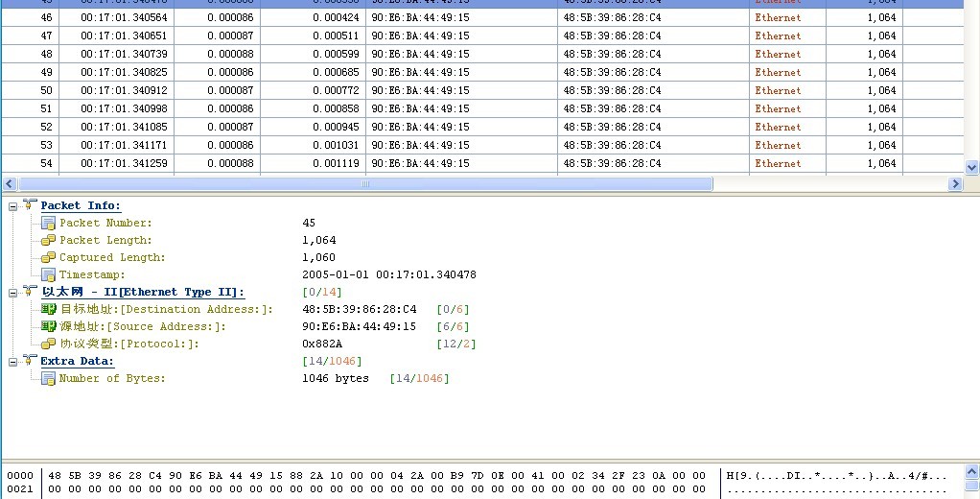Click the green Source Address icon
Viewport: 980px width, 499px height.
[48, 326]
